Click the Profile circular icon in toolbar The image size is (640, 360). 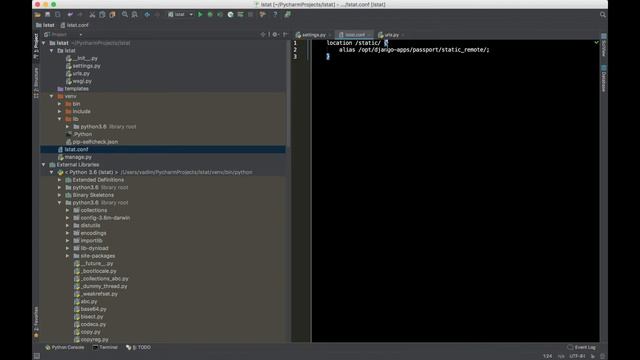[x=230, y=14]
